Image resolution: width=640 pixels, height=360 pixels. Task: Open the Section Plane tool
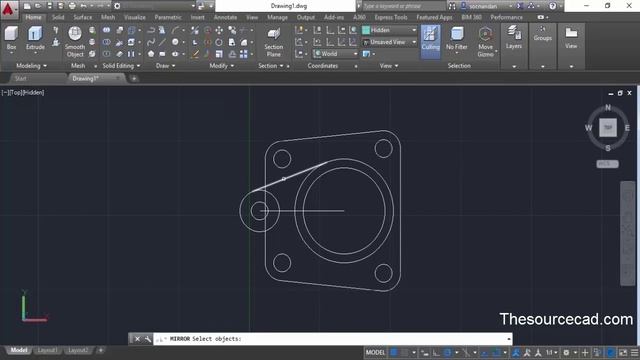coord(273,42)
